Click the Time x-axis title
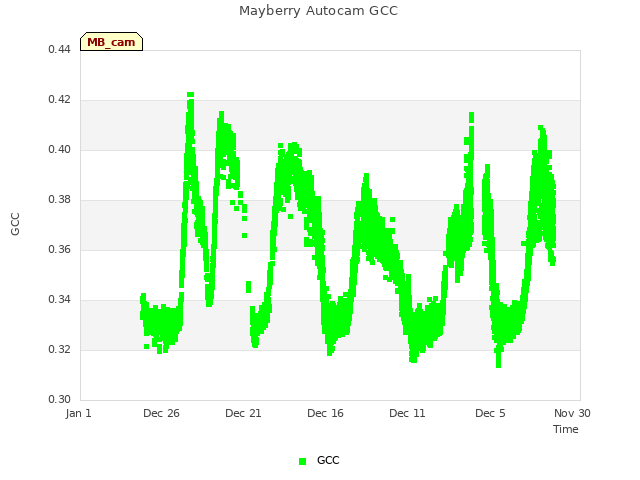The height and width of the screenshot is (480, 640). [566, 429]
